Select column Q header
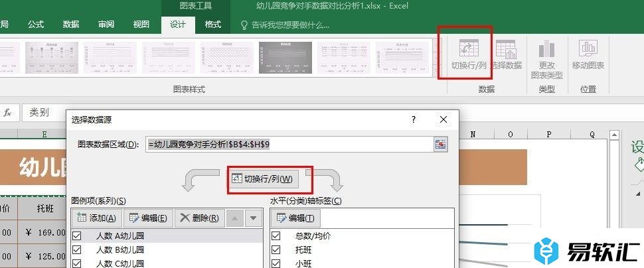The height and width of the screenshot is (268, 644). pos(592,134)
